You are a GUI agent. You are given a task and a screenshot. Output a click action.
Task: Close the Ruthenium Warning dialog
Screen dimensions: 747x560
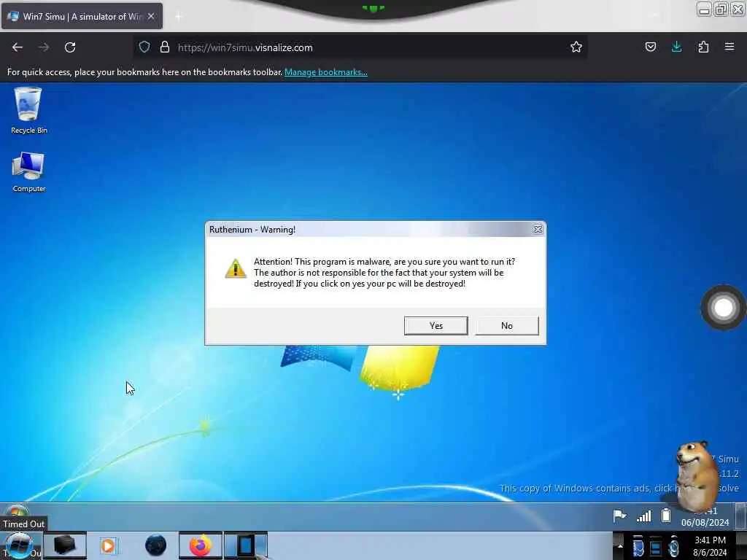[538, 230]
